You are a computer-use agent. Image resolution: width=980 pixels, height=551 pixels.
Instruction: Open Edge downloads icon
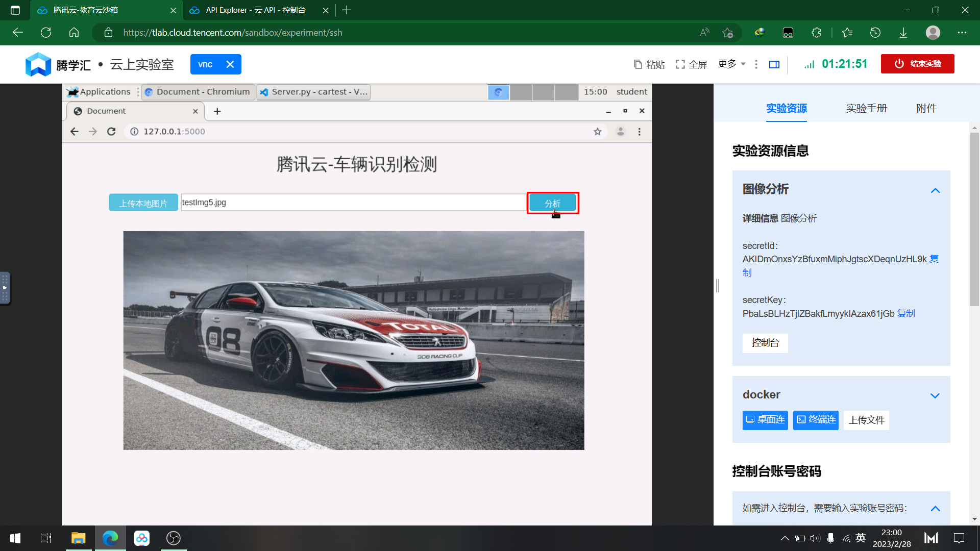(x=903, y=33)
